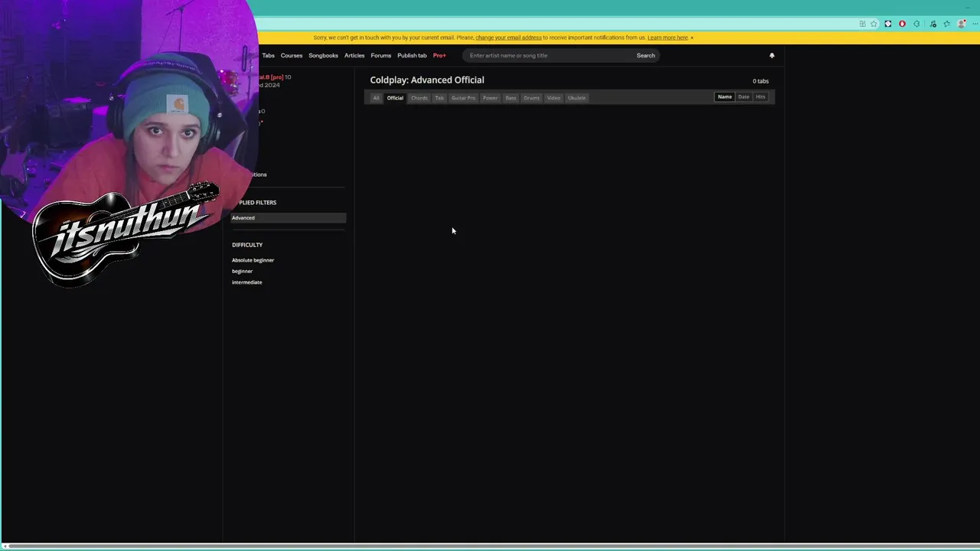Screen dimensions: 980x551
Task: Sort results by Date
Action: (x=743, y=97)
